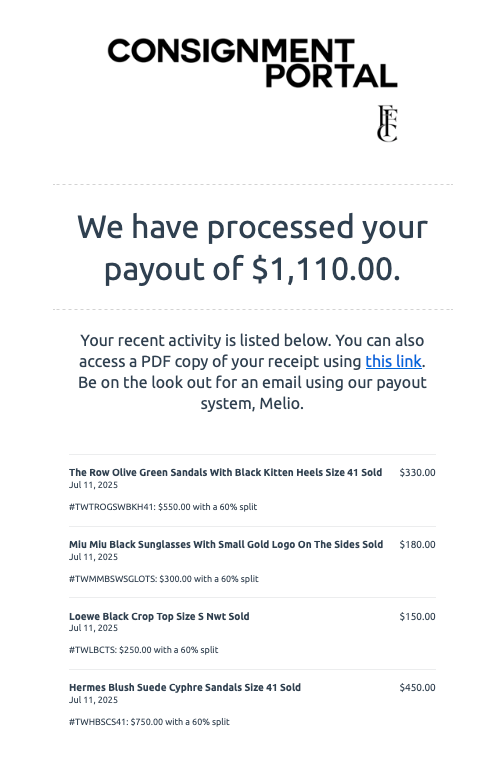Select Loewe Black Crop Top item title
Image resolution: width=499 pixels, height=758 pixels.
coord(159,616)
